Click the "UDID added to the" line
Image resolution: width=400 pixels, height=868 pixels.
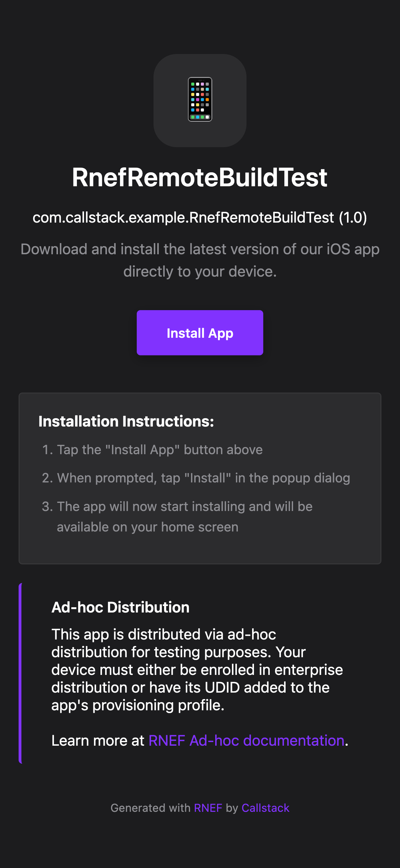click(190, 687)
